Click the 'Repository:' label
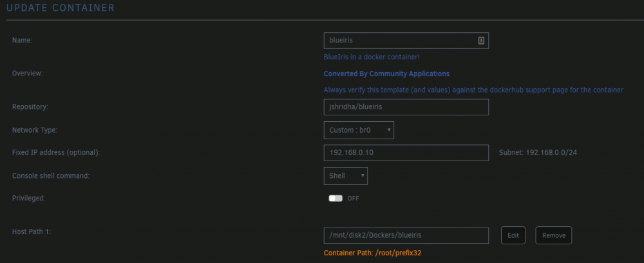This screenshot has height=263, width=644. click(x=30, y=107)
